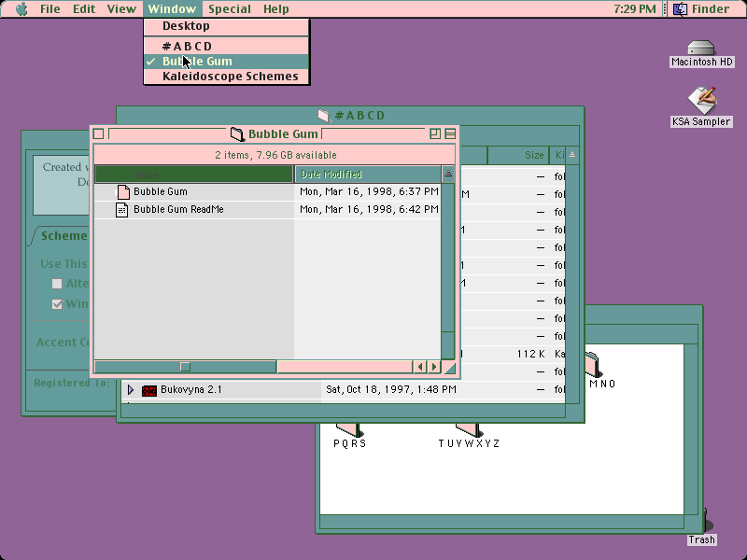Click the left scroll arrow in Bubble Gum window

[x=419, y=367]
